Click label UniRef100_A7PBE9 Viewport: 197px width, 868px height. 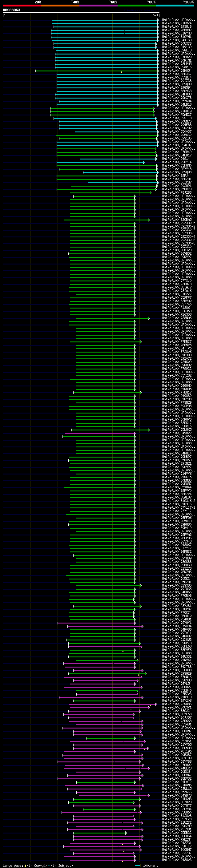(177, 111)
